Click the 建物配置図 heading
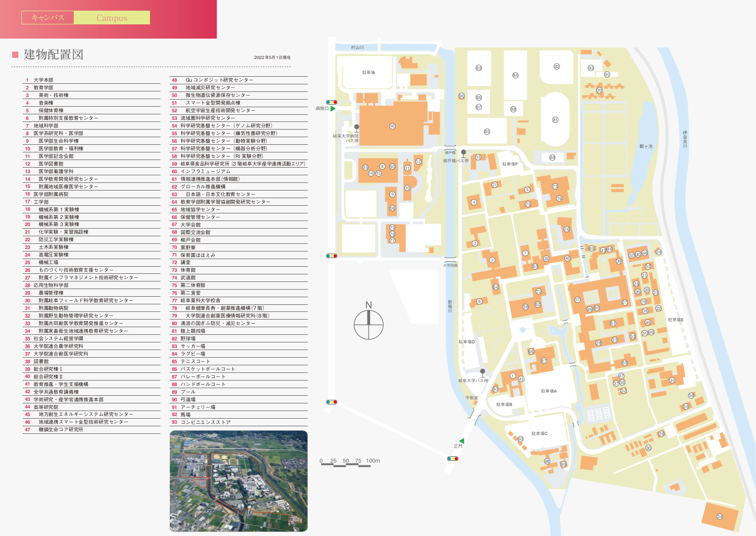 [x=53, y=55]
